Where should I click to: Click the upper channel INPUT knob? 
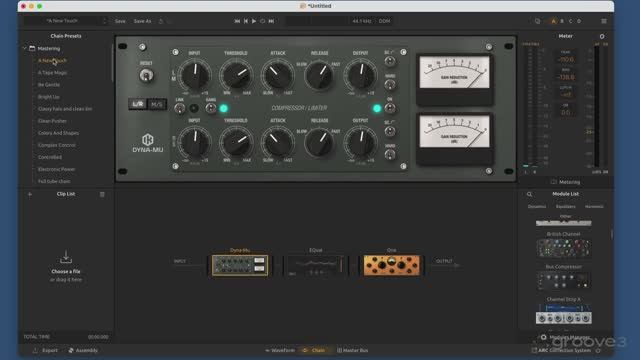pyautogui.click(x=195, y=75)
